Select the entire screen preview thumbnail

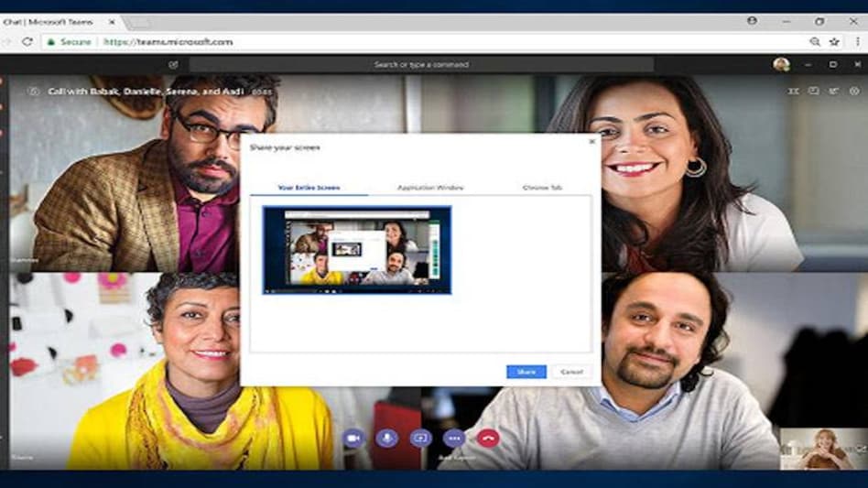click(357, 250)
